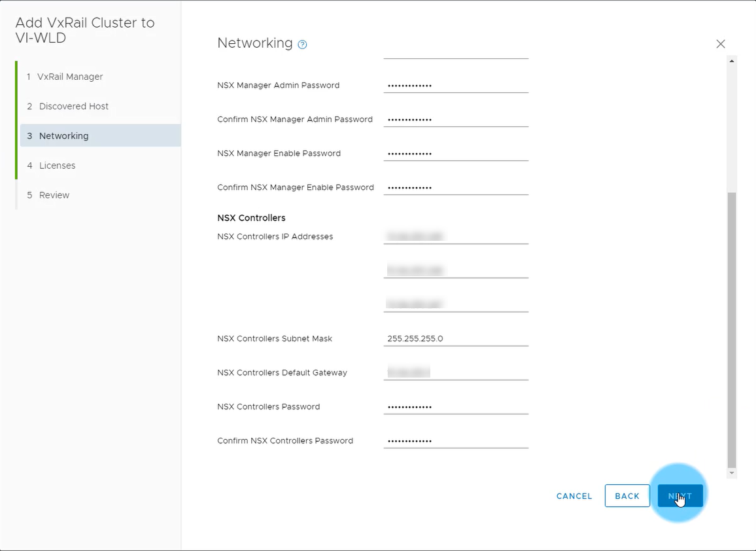Select NSX Manager Enable Password field
Image resolution: width=756 pixels, height=551 pixels.
tap(455, 153)
